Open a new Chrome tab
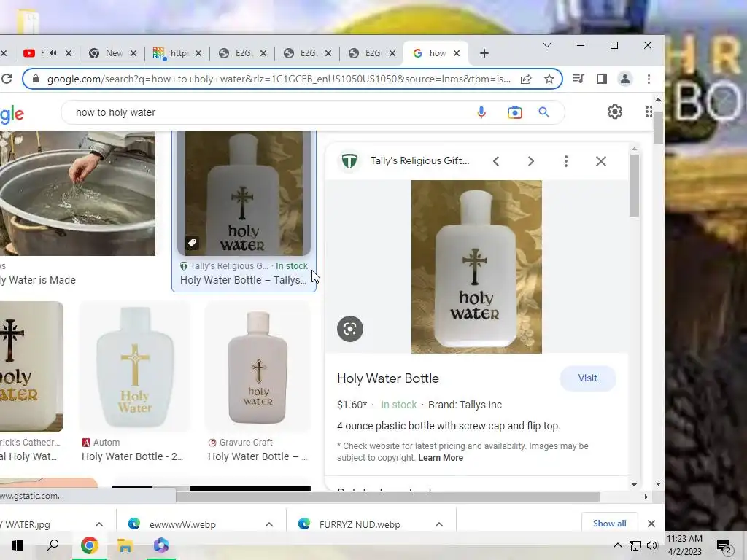 tap(484, 53)
